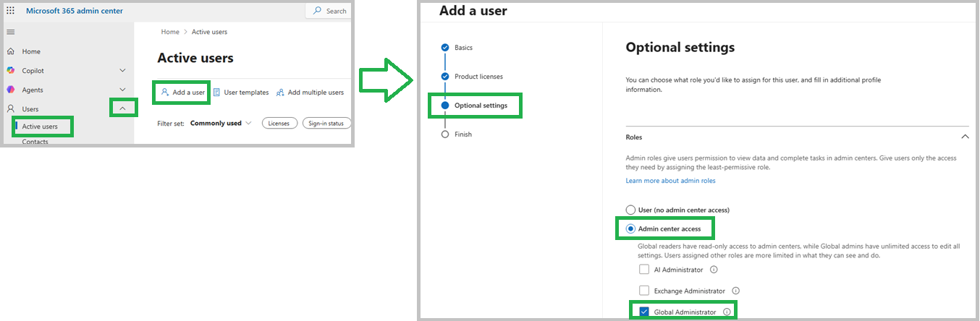The image size is (980, 321).
Task: Click the User templates button
Action: coord(240,93)
